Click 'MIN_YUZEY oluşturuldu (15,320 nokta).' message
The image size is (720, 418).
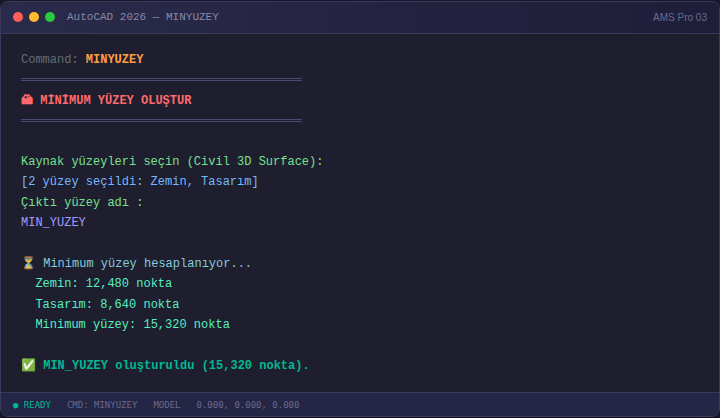tap(176, 365)
